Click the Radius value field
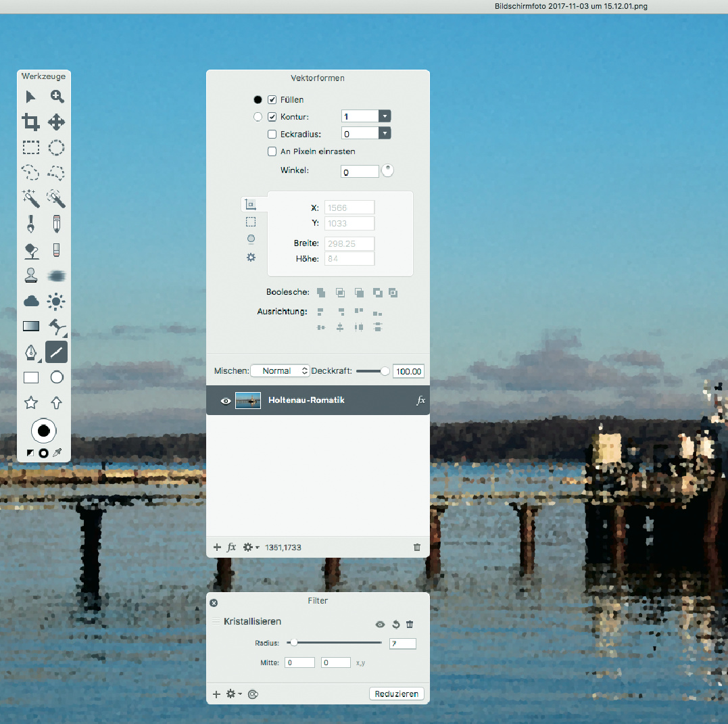728x724 pixels. (403, 644)
